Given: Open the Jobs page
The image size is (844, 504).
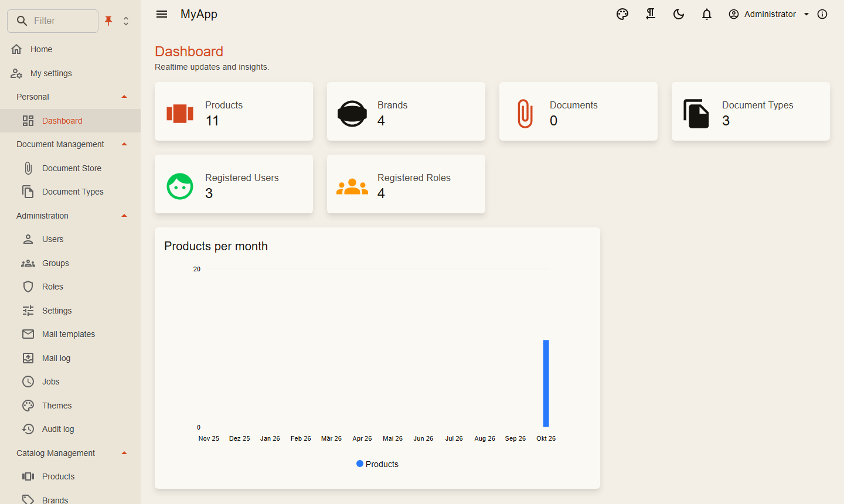Looking at the screenshot, I should pos(70,382).
